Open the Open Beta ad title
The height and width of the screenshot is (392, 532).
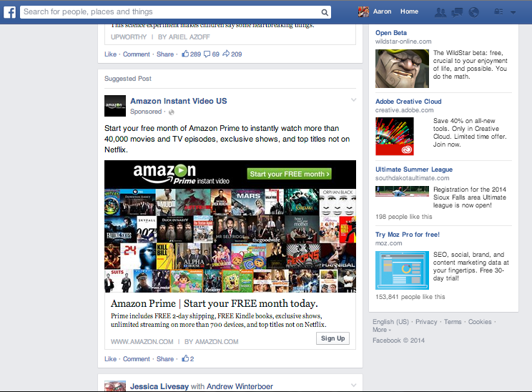pos(391,33)
